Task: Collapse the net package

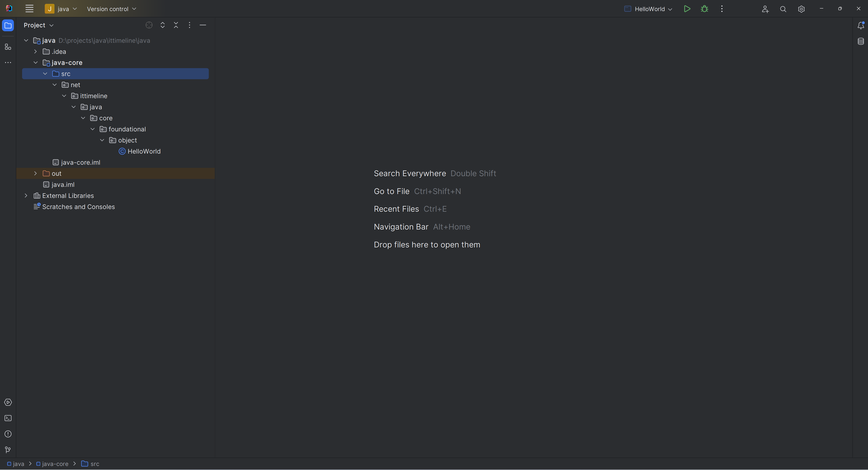Action: 54,85
